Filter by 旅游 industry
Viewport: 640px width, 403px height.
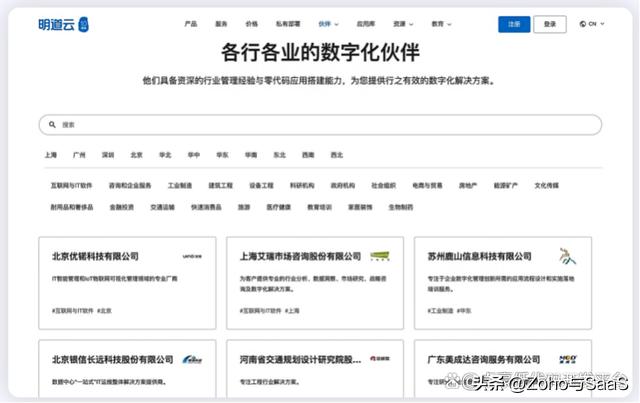coord(244,207)
